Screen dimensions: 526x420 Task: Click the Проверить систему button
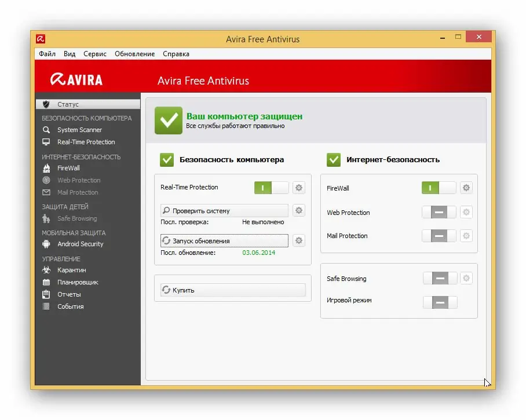point(224,211)
